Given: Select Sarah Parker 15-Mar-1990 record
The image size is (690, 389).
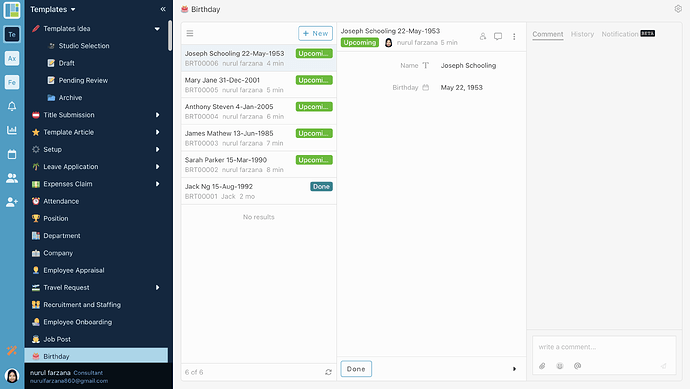Looking at the screenshot, I should click(259, 165).
